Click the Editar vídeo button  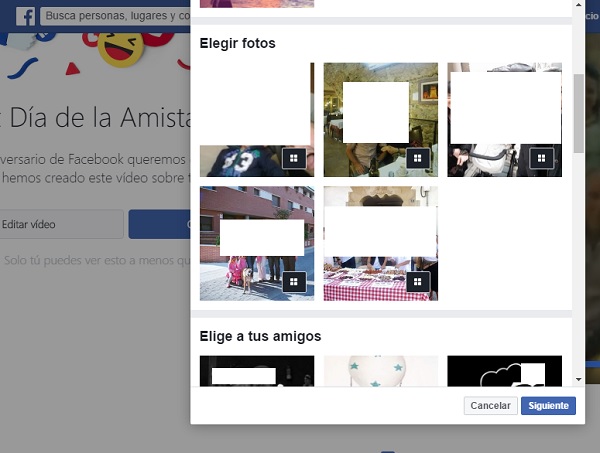tap(60, 224)
